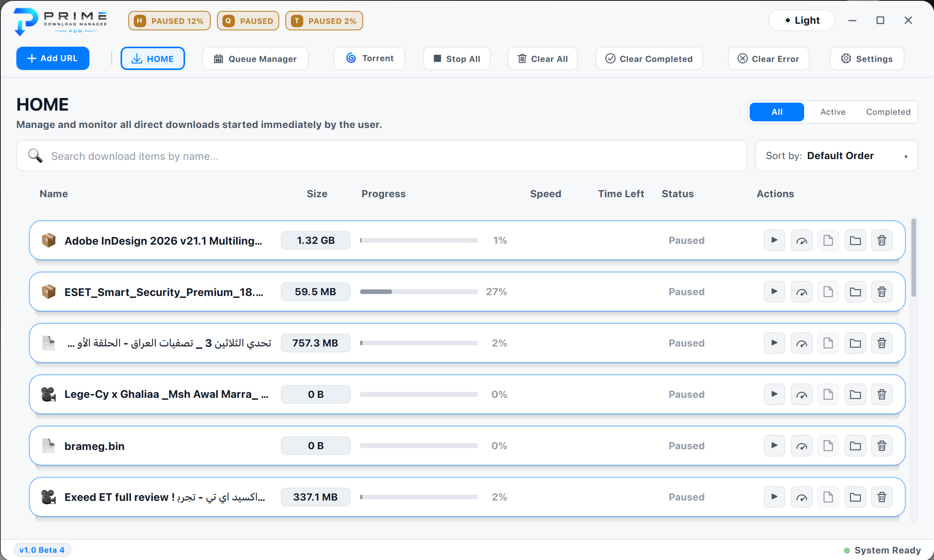Viewport: 934px width, 560px height.
Task: Click the T PAUSED 2% status badge
Action: click(x=324, y=21)
